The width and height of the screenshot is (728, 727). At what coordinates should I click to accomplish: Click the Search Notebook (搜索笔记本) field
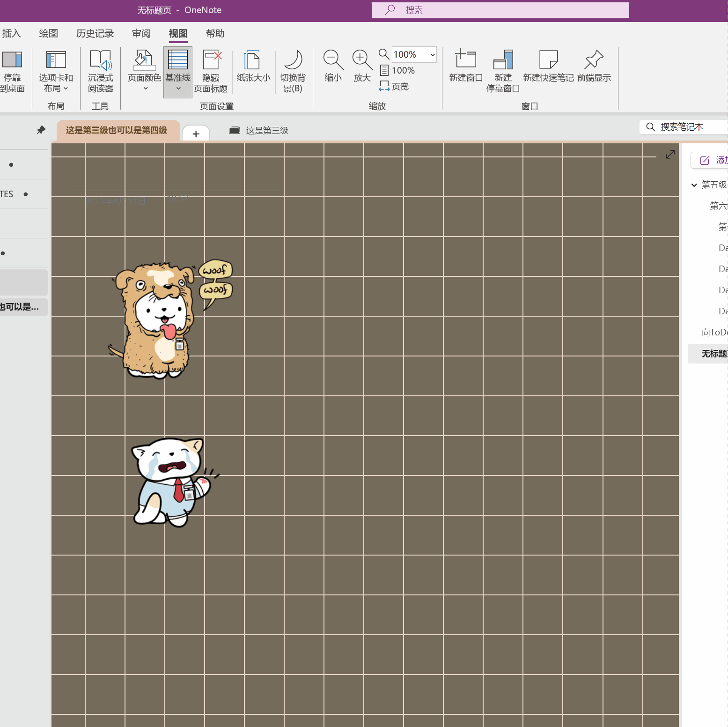(x=684, y=127)
